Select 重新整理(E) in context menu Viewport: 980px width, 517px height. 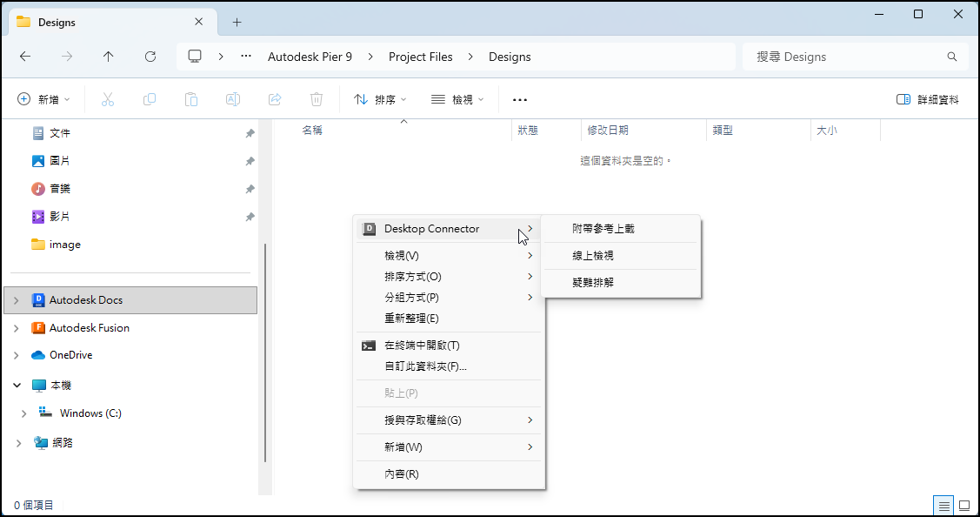[448, 319]
